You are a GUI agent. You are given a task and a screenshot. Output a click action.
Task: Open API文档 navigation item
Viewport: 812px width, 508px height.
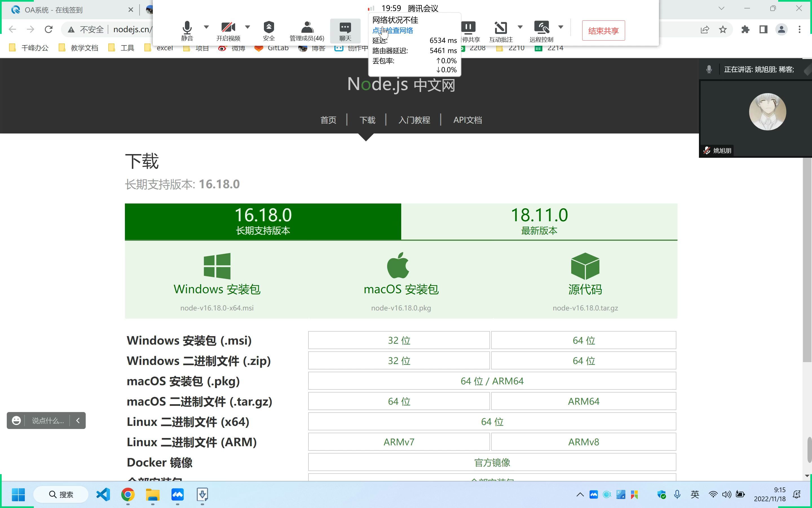[467, 120]
